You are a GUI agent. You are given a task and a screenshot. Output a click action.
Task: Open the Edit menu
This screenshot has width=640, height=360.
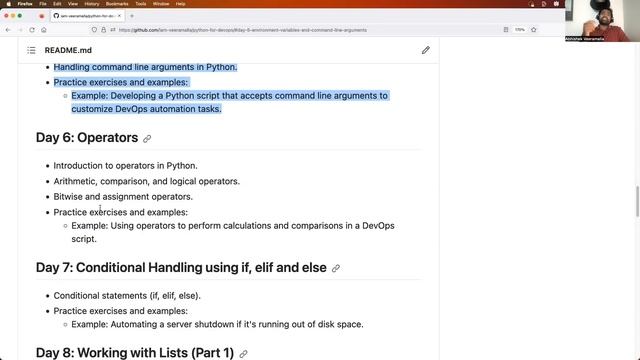click(57, 4)
